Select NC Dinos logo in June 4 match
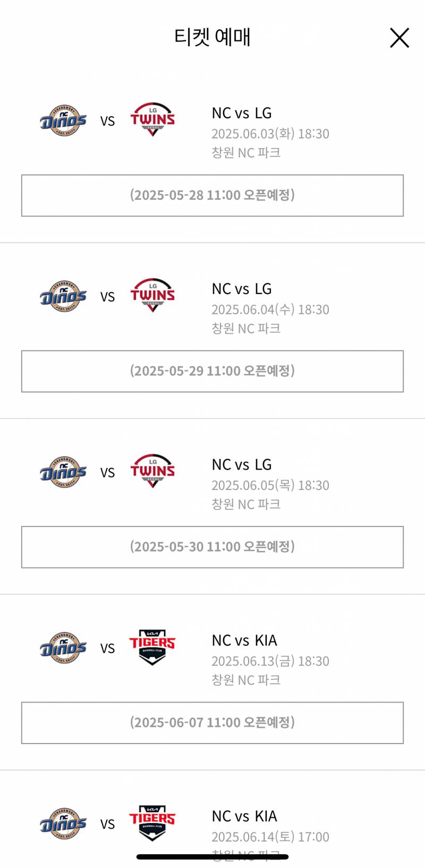 63,296
